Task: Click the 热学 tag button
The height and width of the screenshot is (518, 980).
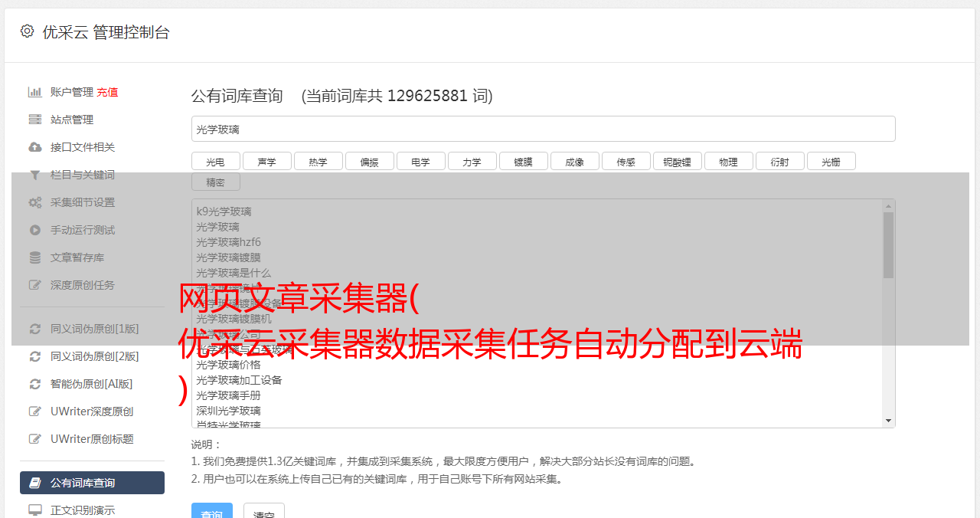Action: [x=318, y=161]
